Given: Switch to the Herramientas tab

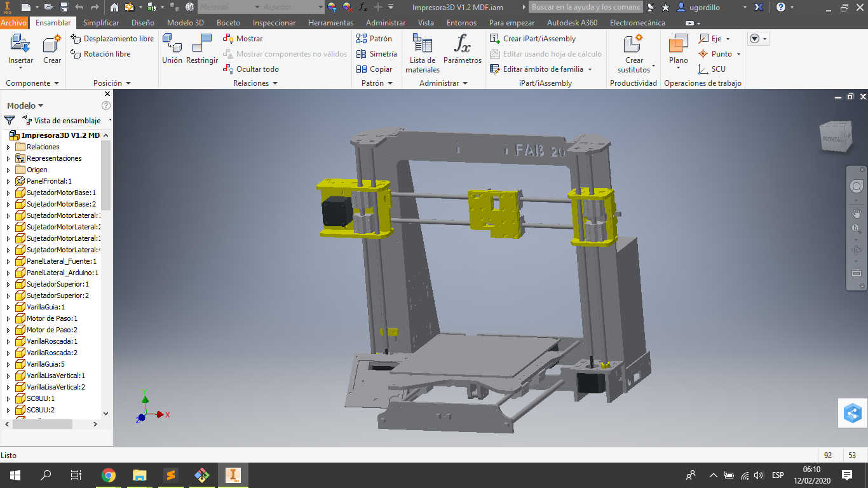Looking at the screenshot, I should click(330, 23).
